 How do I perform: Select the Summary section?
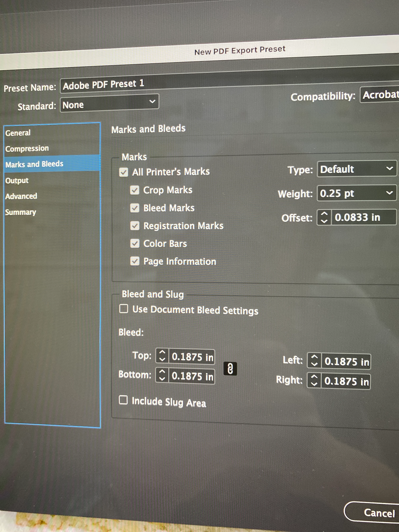(x=21, y=212)
